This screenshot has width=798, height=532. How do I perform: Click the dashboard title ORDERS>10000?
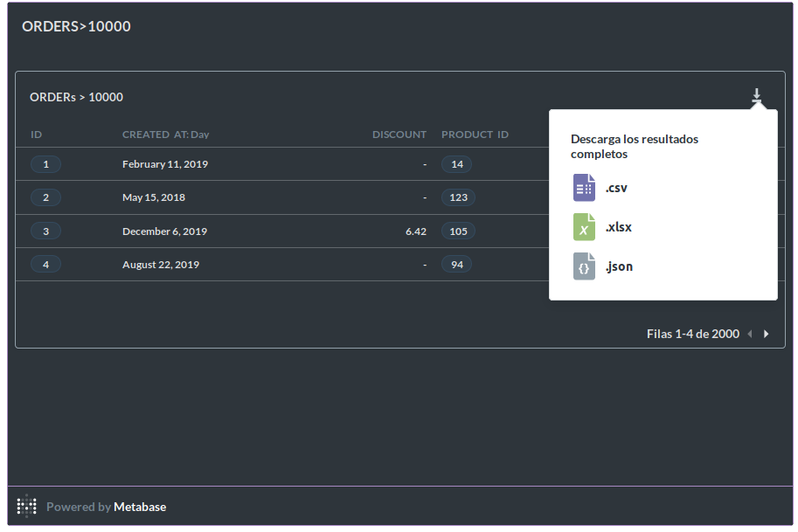[76, 26]
